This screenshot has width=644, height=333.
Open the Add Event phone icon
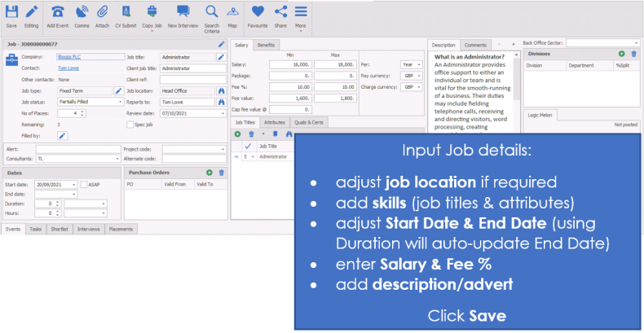click(57, 12)
